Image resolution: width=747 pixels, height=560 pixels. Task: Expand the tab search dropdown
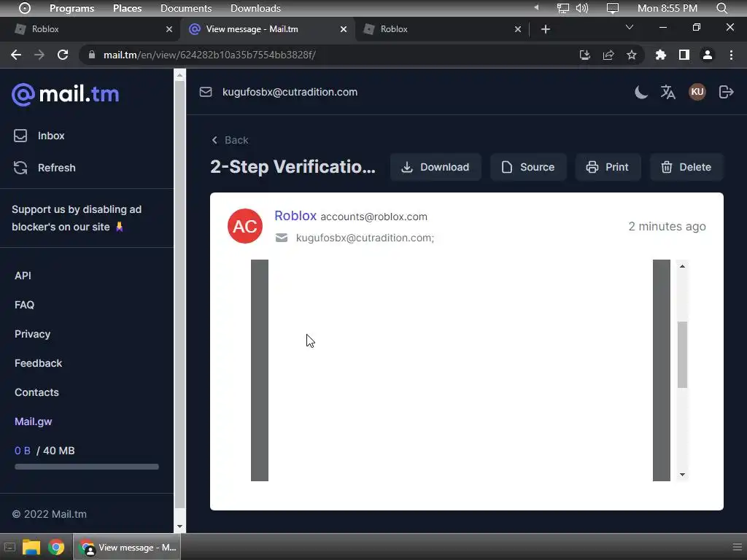click(630, 27)
